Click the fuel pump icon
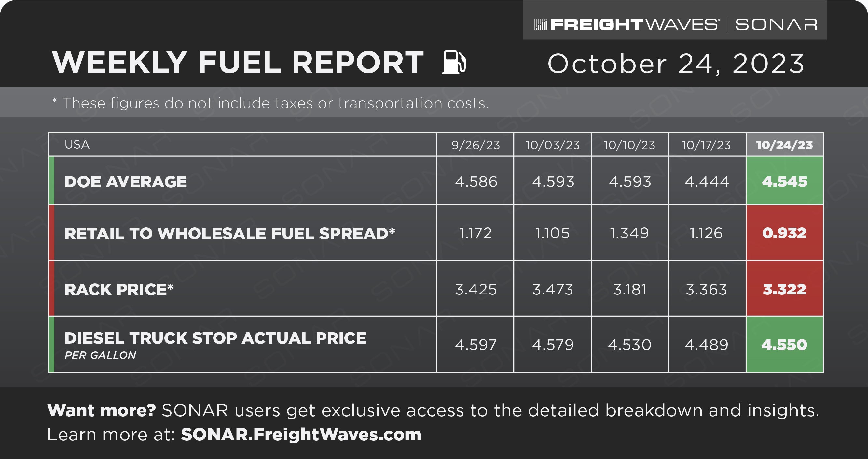The width and height of the screenshot is (868, 459). 454,62
